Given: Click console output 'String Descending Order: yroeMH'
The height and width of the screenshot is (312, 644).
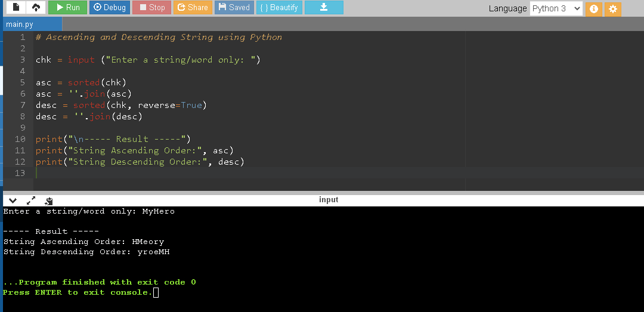Looking at the screenshot, I should pos(86,252).
